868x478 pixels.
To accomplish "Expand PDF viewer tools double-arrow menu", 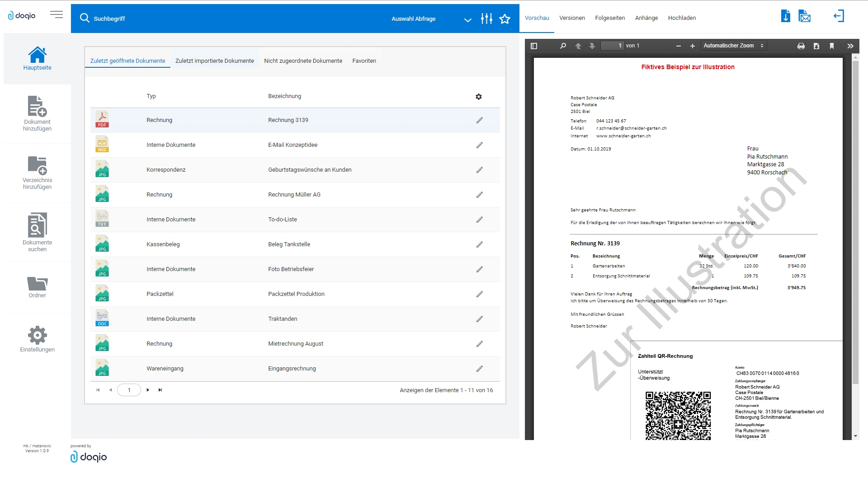I will [x=850, y=46].
